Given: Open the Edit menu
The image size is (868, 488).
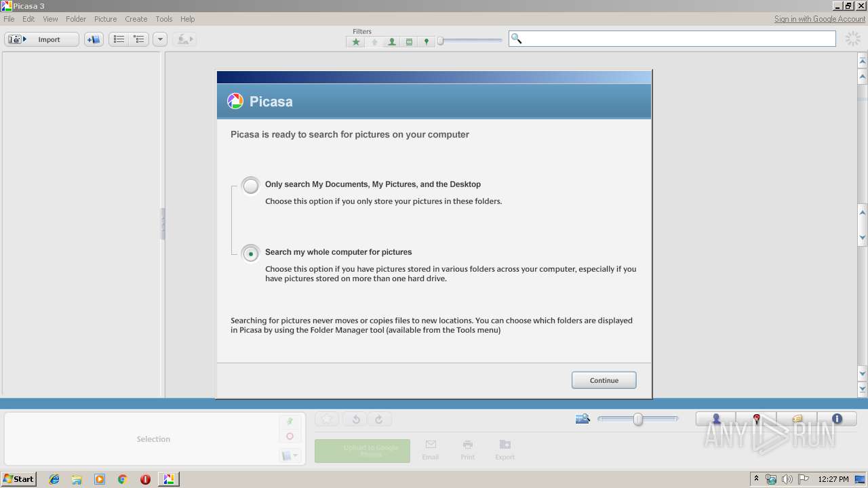Looking at the screenshot, I should (28, 19).
